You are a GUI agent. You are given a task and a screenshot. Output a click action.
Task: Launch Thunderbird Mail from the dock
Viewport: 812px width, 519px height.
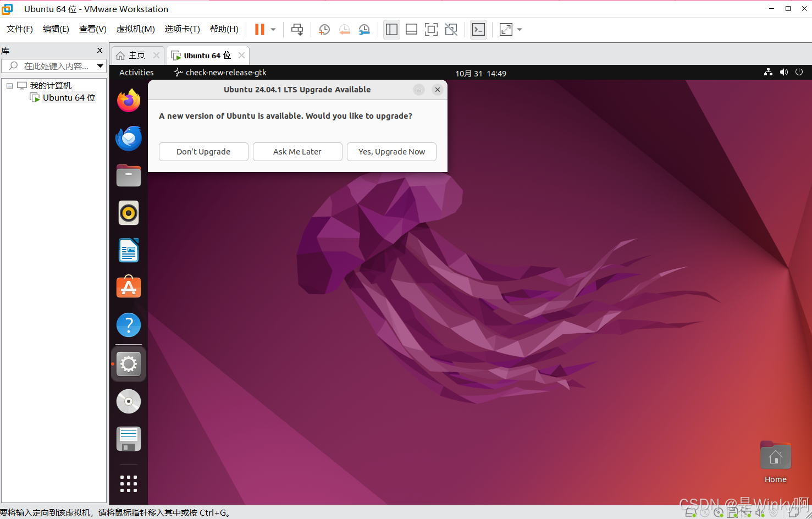pyautogui.click(x=129, y=138)
